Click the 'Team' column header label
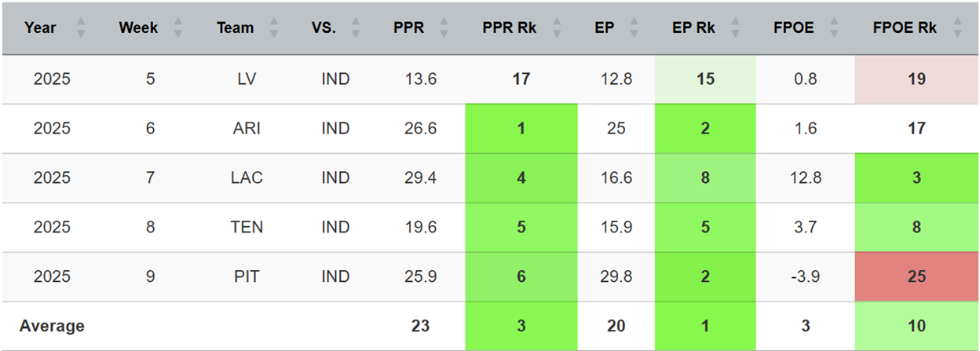This screenshot has height=351, width=980. [x=235, y=28]
